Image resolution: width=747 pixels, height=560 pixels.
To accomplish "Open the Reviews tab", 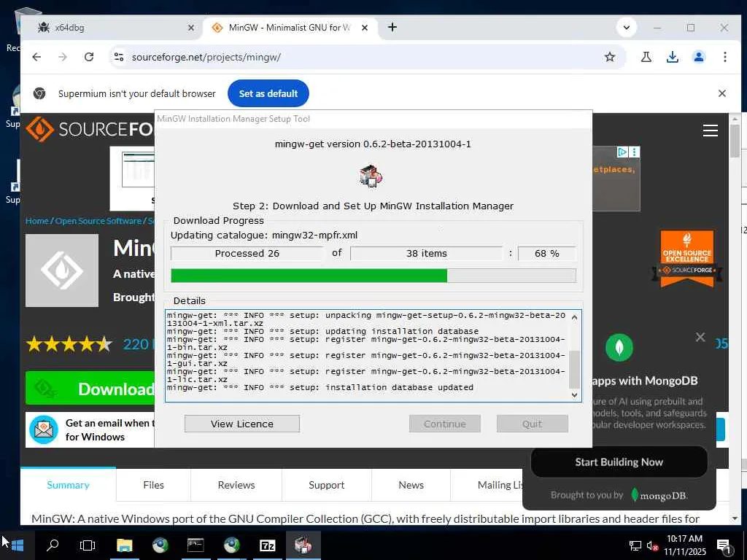I will point(236,485).
